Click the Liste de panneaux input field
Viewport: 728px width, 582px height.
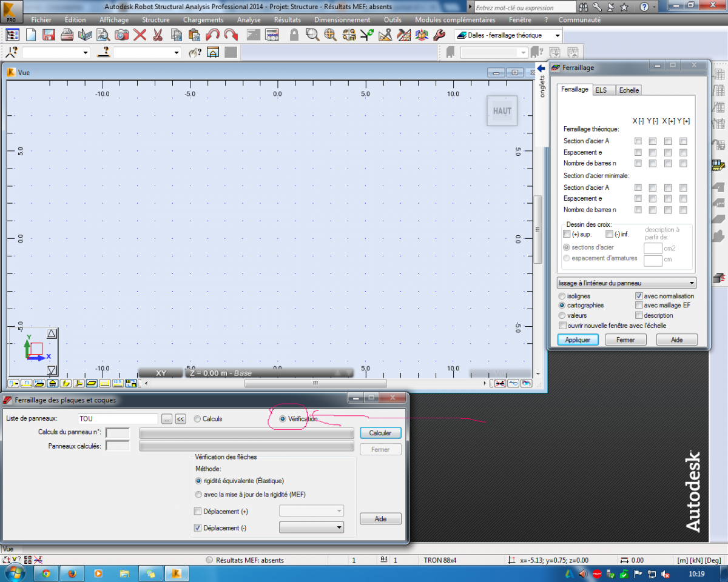pyautogui.click(x=118, y=419)
